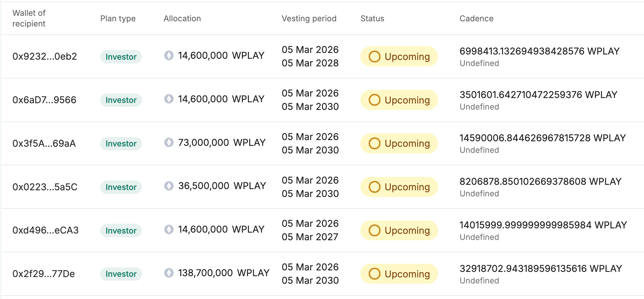The image size is (644, 299).
Task: Click the Investor tag for 0x6aD7...9566
Action: [x=121, y=100]
